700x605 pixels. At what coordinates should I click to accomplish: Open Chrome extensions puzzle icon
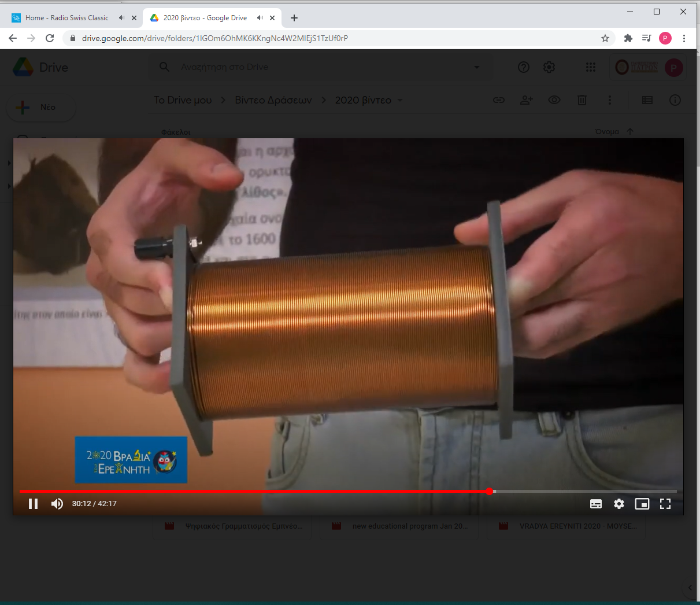[x=628, y=38]
